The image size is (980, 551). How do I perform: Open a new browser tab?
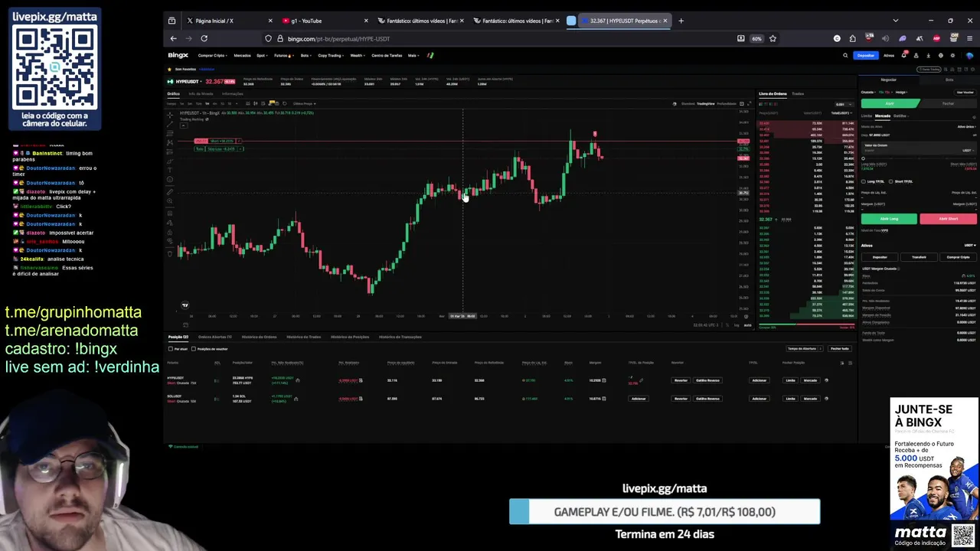681,21
